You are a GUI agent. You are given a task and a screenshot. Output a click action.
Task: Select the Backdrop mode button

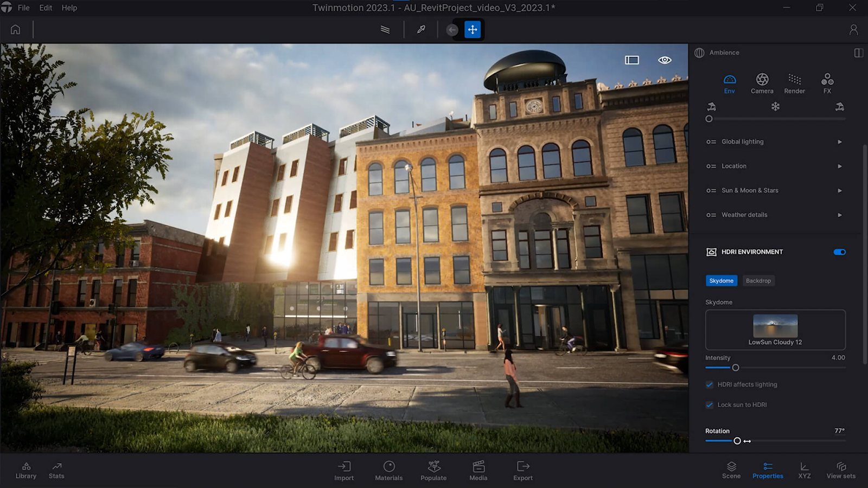tap(758, 280)
